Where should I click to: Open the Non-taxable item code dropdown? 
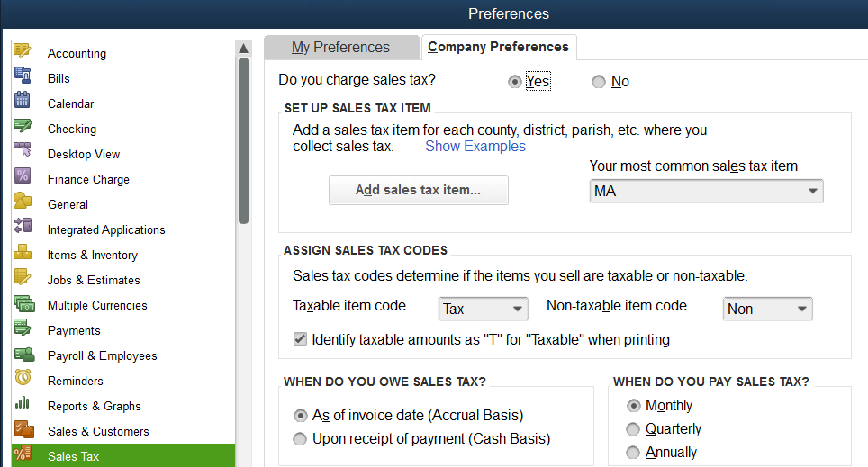[768, 309]
